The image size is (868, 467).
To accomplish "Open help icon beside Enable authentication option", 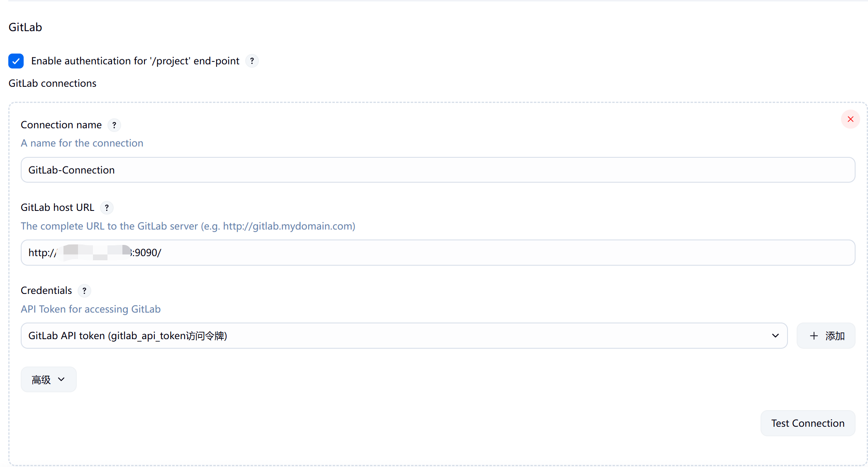I will [x=252, y=61].
